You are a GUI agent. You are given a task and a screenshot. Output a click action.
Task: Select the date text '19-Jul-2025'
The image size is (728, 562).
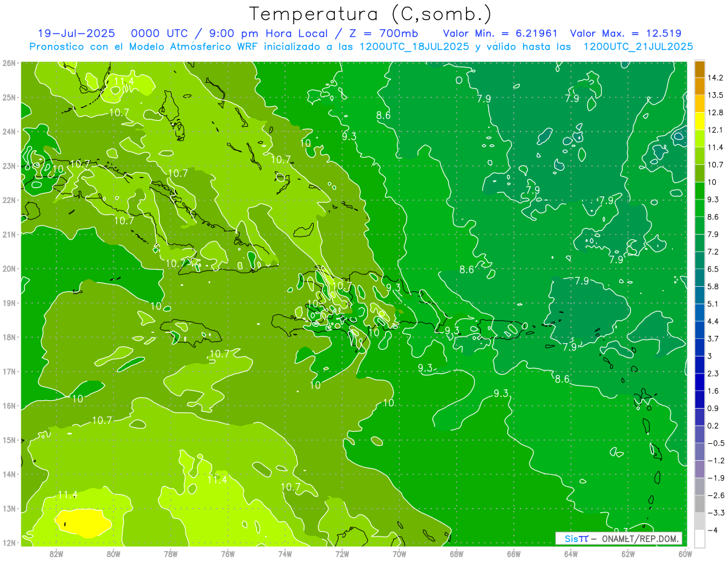pyautogui.click(x=76, y=33)
